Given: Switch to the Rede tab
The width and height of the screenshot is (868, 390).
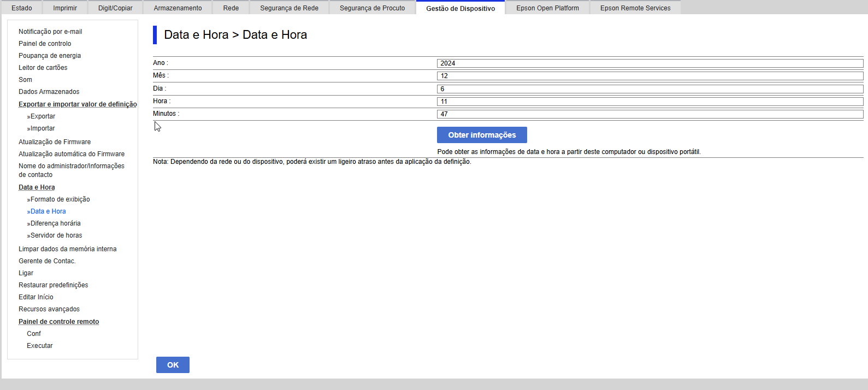Looking at the screenshot, I should [231, 8].
